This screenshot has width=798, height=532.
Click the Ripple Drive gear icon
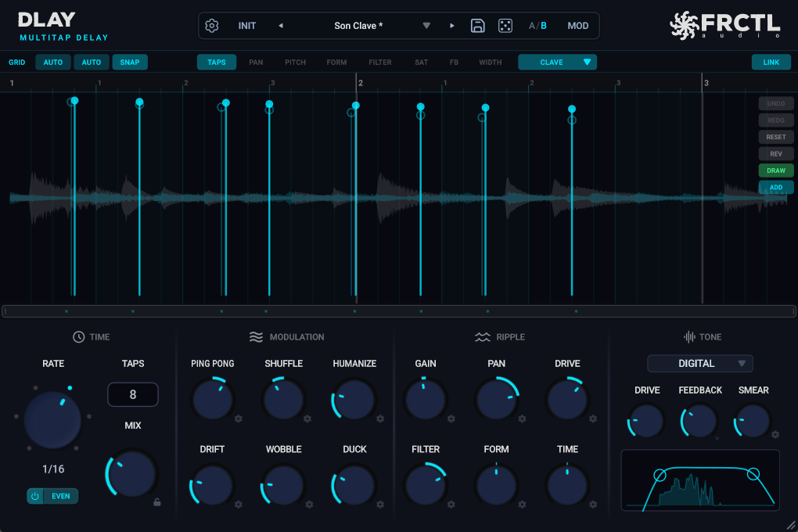pyautogui.click(x=593, y=419)
